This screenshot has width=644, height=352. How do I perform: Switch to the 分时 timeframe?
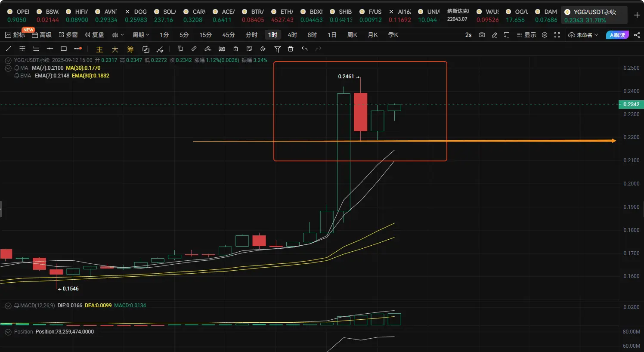click(x=251, y=35)
